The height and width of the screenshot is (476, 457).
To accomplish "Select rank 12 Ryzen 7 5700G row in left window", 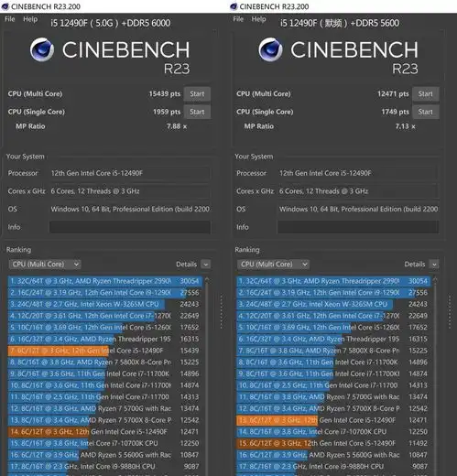I will click(105, 408).
